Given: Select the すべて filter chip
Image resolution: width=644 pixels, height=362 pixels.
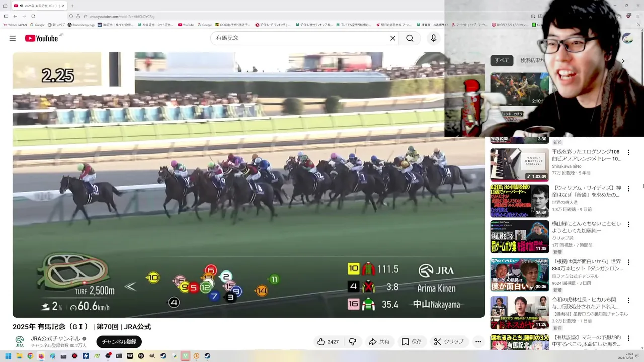Looking at the screenshot, I should [x=502, y=60].
